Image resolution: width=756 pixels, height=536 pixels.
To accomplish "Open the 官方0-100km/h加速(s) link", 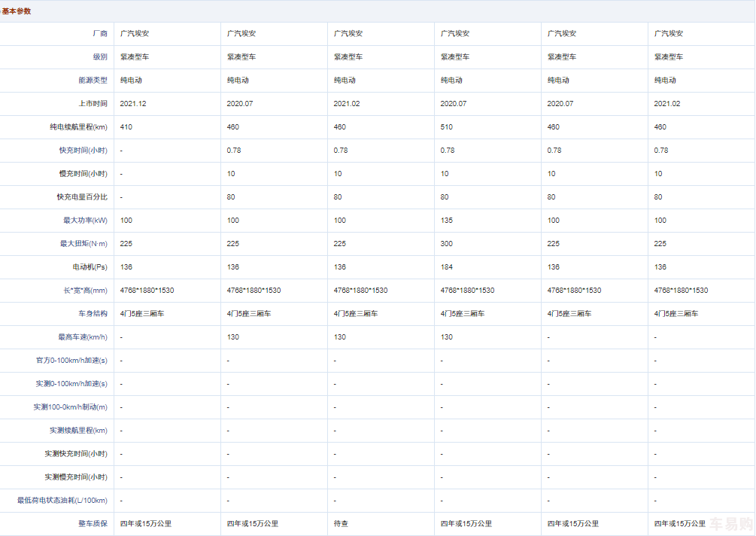I will (72, 361).
